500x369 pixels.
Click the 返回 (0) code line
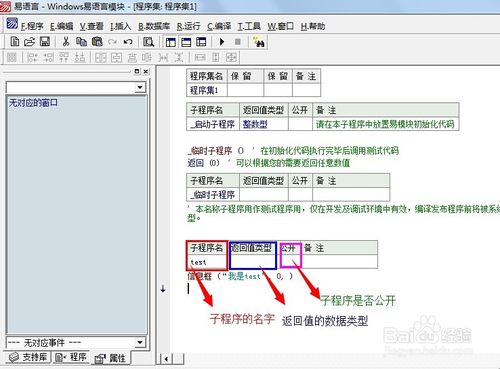(x=269, y=163)
